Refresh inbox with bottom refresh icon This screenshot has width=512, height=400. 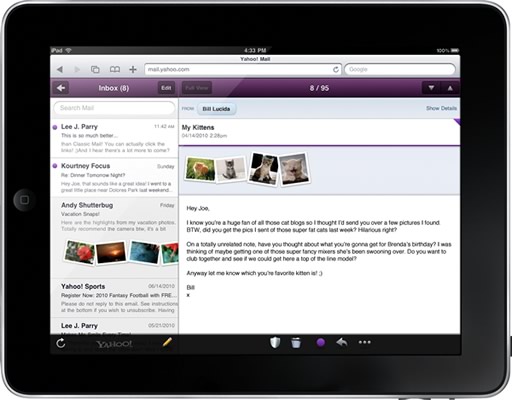[x=61, y=343]
